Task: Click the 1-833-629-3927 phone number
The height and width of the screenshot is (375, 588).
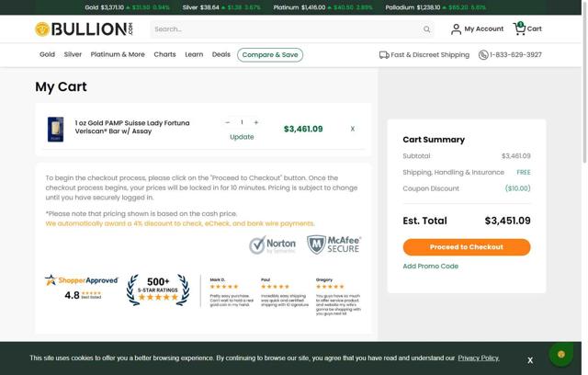Action: 515,55
